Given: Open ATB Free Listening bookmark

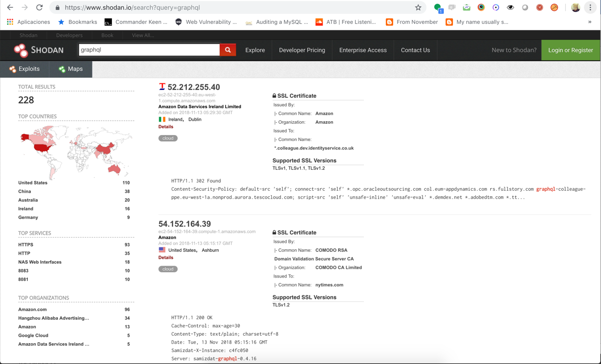Looking at the screenshot, I should (346, 22).
